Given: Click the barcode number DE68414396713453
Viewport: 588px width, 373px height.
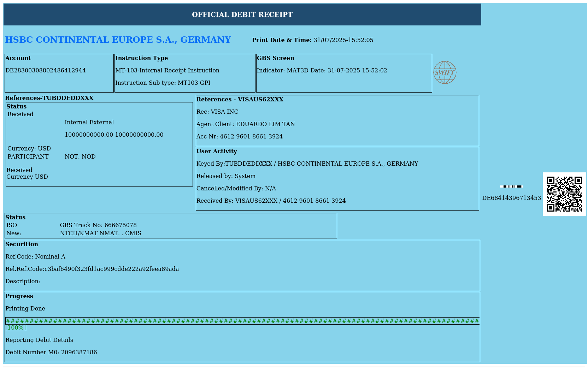Looking at the screenshot, I should click(x=511, y=198).
